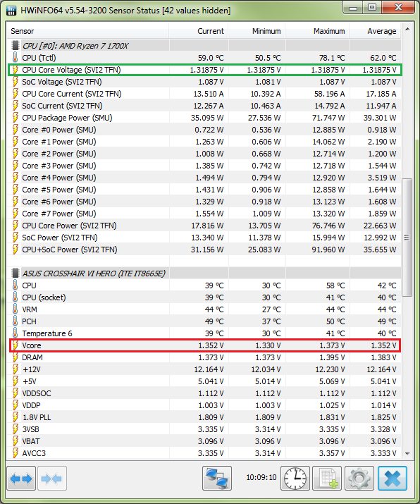Image resolution: width=420 pixels, height=504 pixels.
Task: Close sensors with the blue X button
Action: 393,479
